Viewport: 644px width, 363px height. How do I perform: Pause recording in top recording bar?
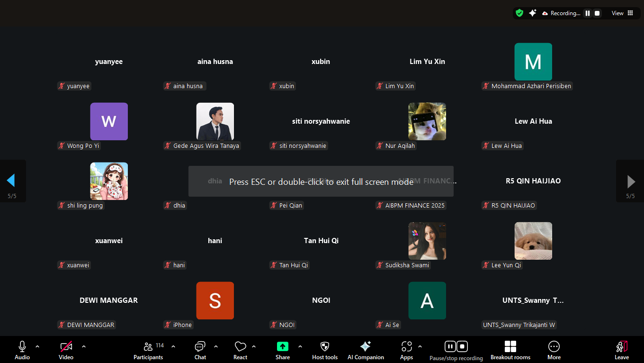[x=588, y=13]
